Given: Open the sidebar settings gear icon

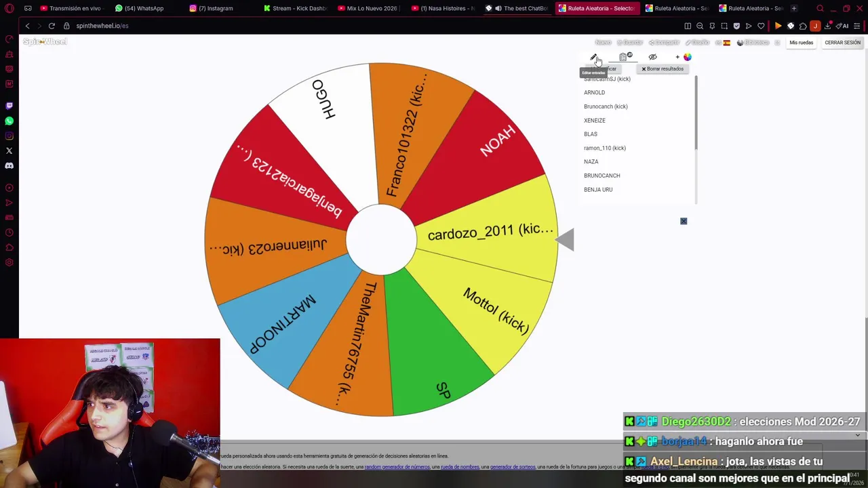Looking at the screenshot, I should pos(9,262).
